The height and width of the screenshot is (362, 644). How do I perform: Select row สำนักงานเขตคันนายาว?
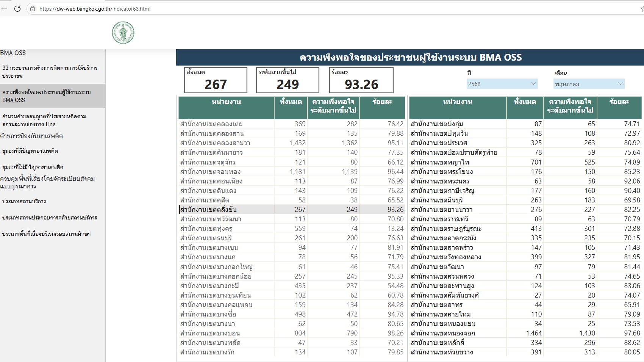tap(292, 152)
